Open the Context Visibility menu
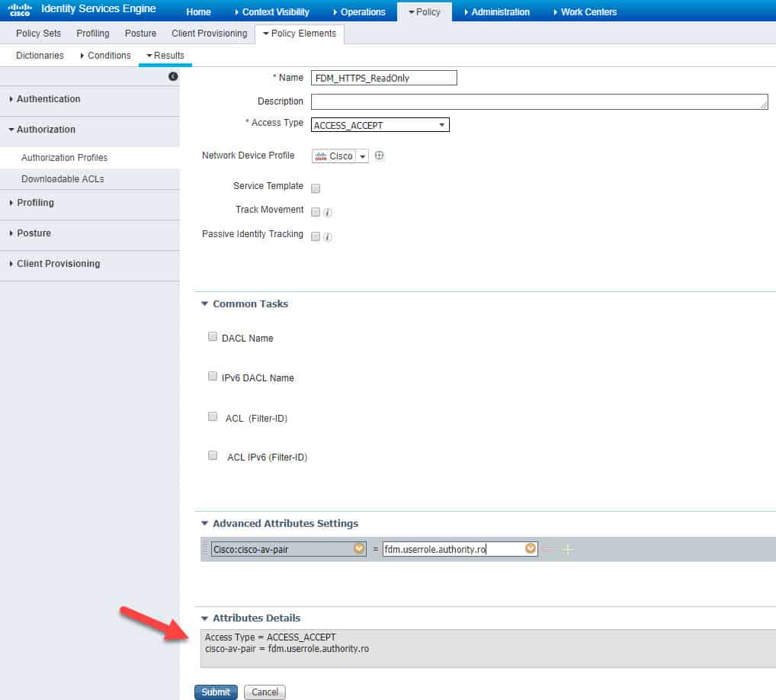 pos(271,12)
